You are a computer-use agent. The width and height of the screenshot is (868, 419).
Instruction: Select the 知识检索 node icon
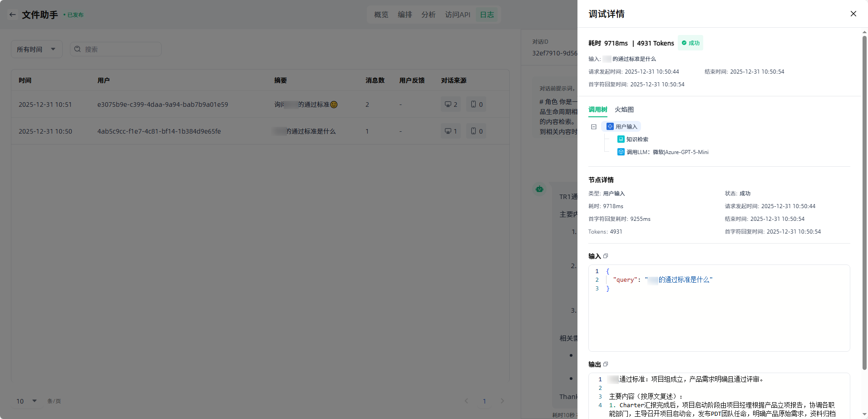[621, 139]
